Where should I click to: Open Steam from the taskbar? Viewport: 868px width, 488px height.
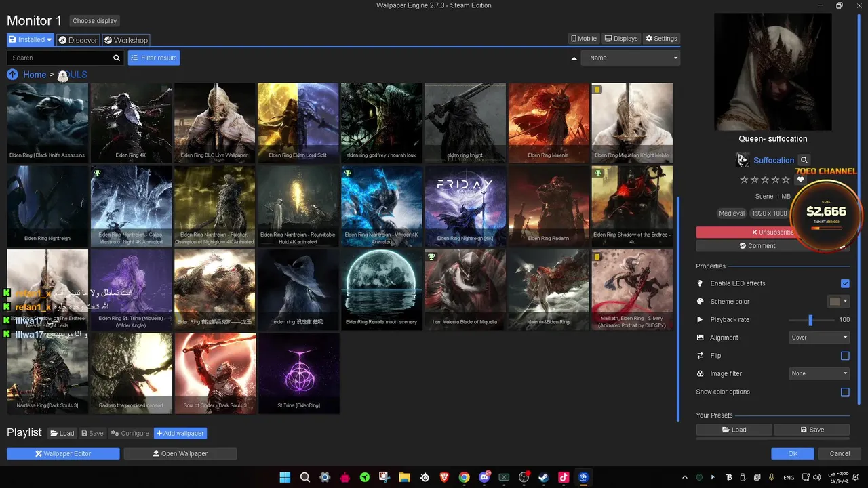543,477
